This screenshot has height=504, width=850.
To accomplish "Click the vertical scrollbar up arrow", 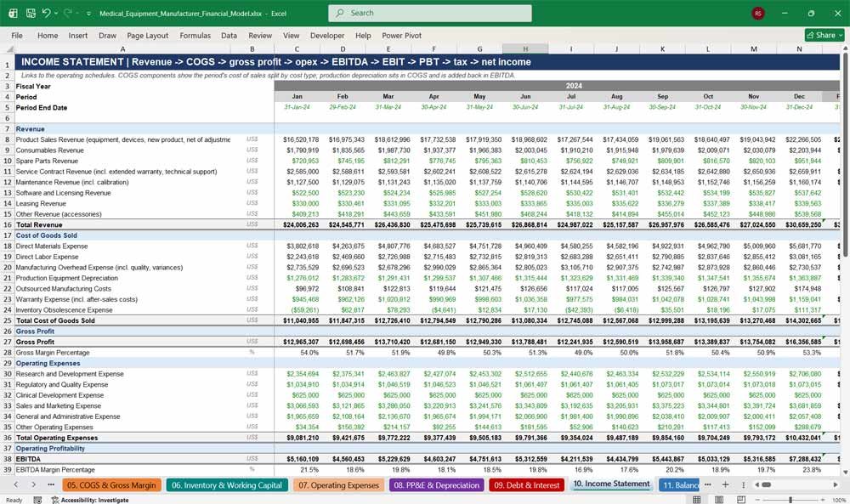I will [x=845, y=48].
